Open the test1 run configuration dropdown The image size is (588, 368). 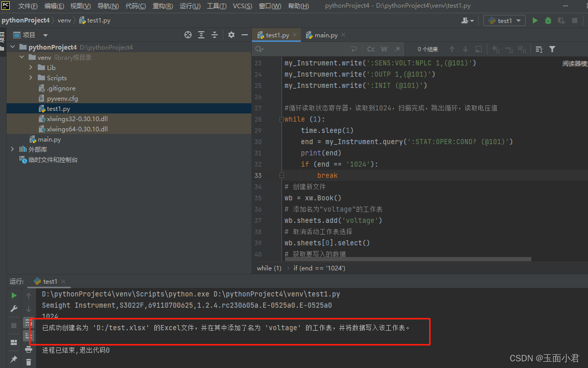[x=504, y=20]
